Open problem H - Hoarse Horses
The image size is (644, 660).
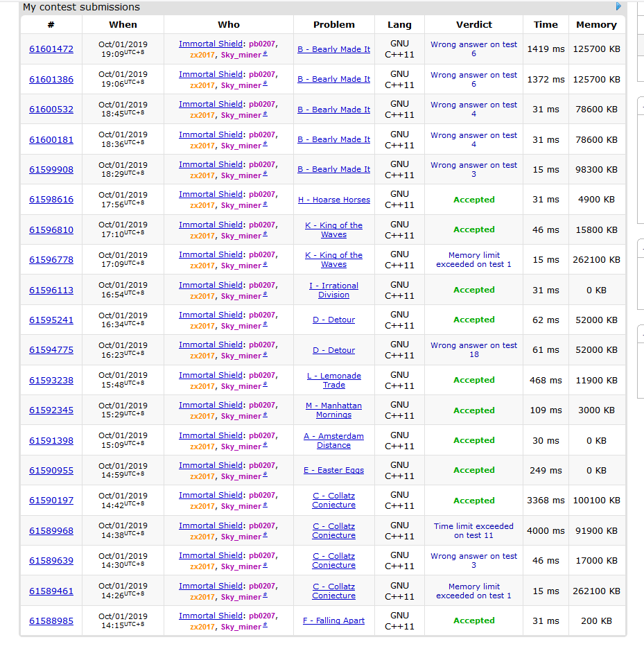click(x=333, y=200)
